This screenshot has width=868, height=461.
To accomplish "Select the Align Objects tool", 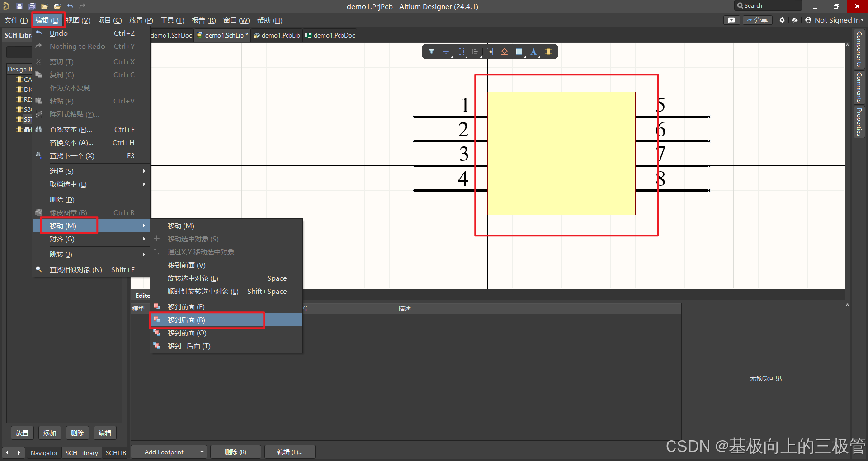I will coord(475,52).
